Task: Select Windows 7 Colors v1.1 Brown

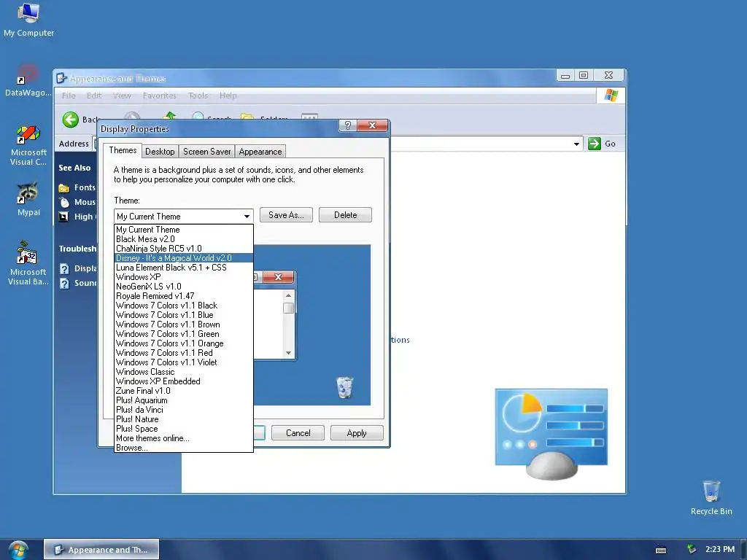Action: pyautogui.click(x=183, y=324)
